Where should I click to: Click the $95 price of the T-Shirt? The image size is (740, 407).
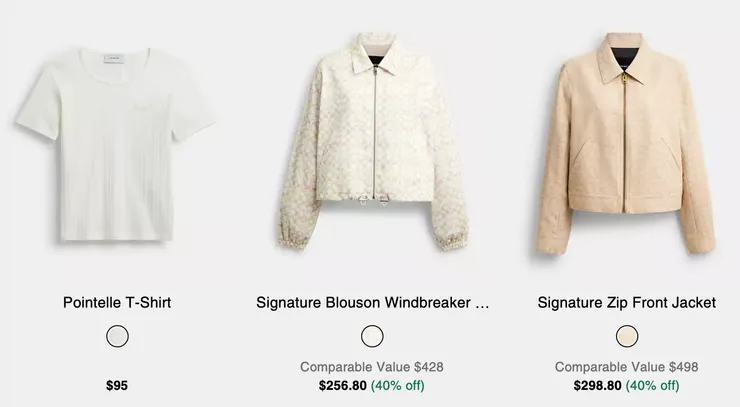point(117,385)
